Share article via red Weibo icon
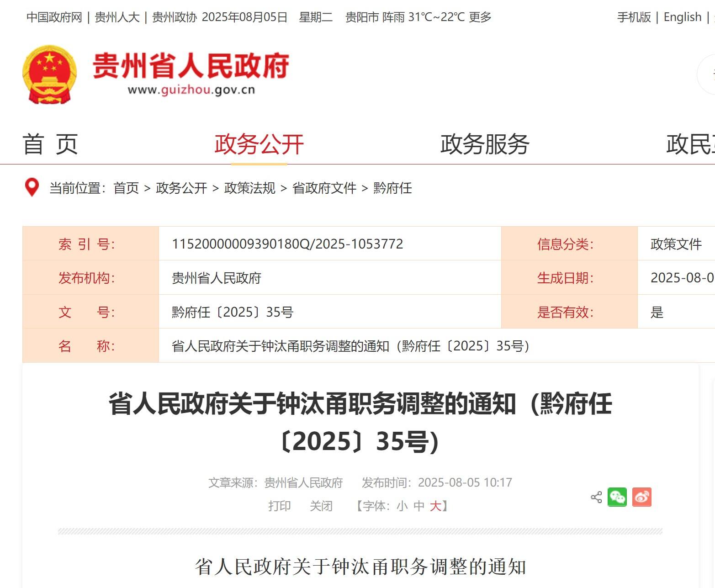 pos(641,497)
